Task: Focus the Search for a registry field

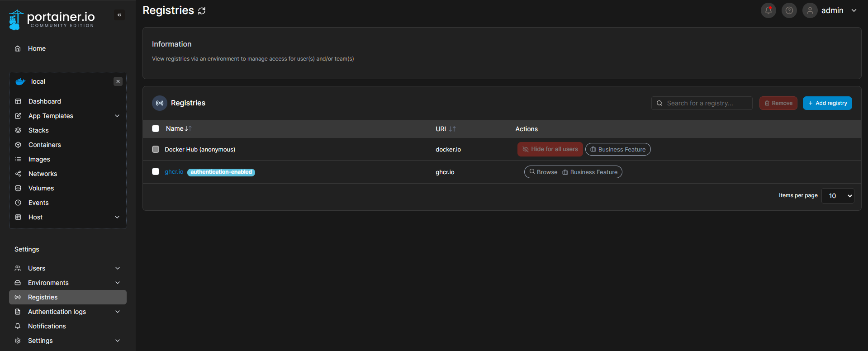Action: point(707,103)
